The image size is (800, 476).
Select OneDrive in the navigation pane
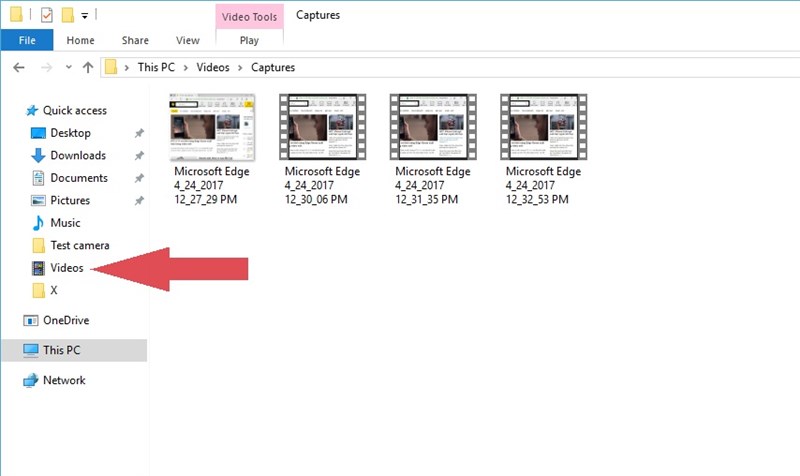coord(66,320)
